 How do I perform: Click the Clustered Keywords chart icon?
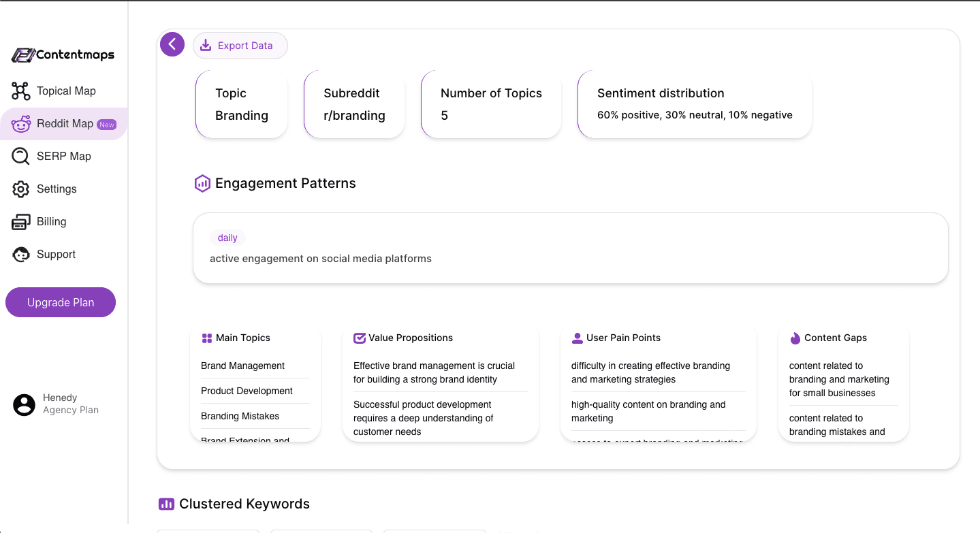[166, 504]
